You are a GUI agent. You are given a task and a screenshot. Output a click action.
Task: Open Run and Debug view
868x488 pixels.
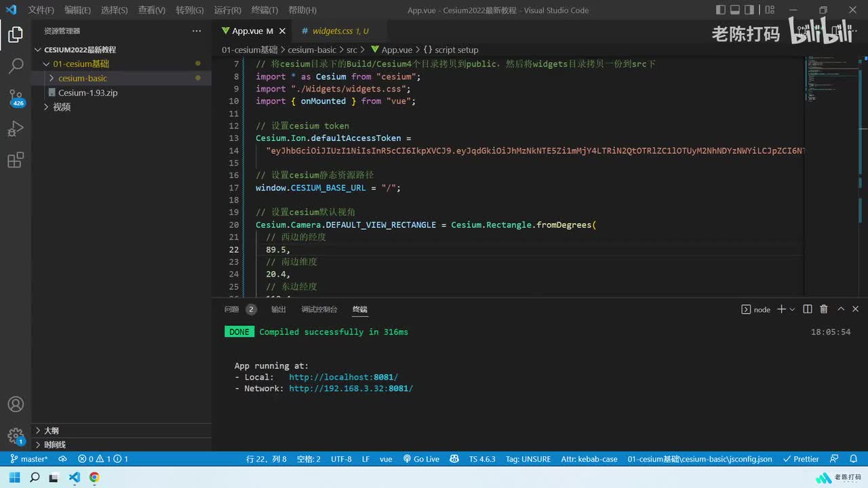16,129
